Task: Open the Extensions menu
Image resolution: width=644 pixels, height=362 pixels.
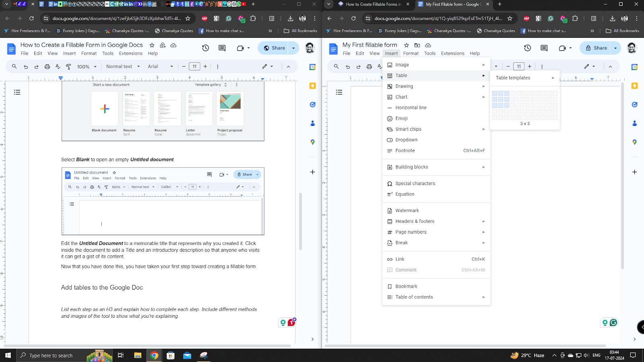Action: click(x=130, y=53)
